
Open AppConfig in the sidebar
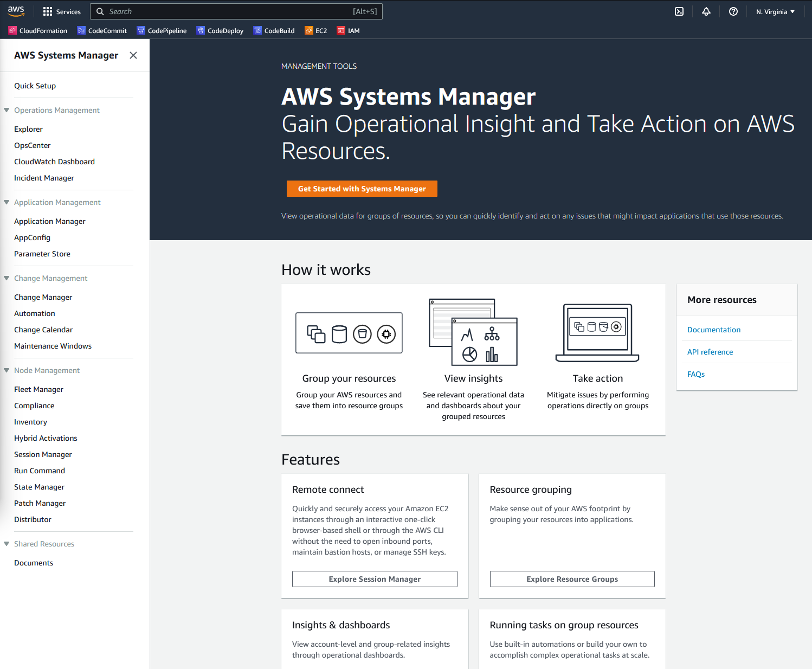point(32,237)
